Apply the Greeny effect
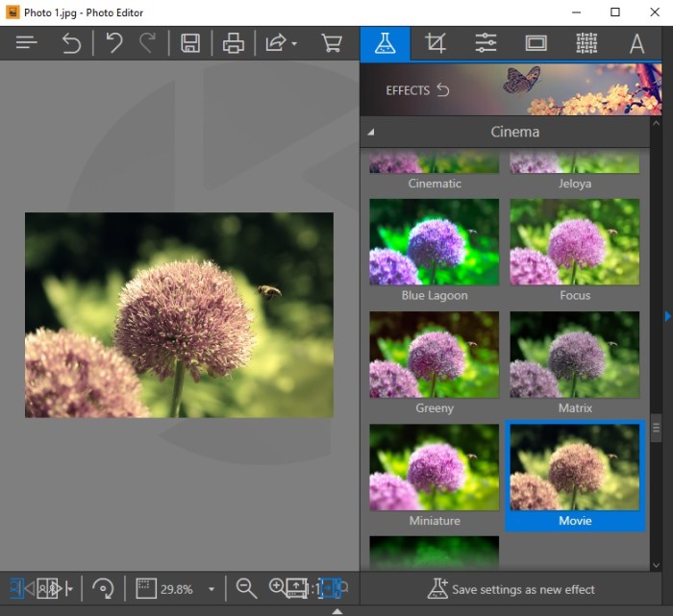 pyautogui.click(x=434, y=355)
